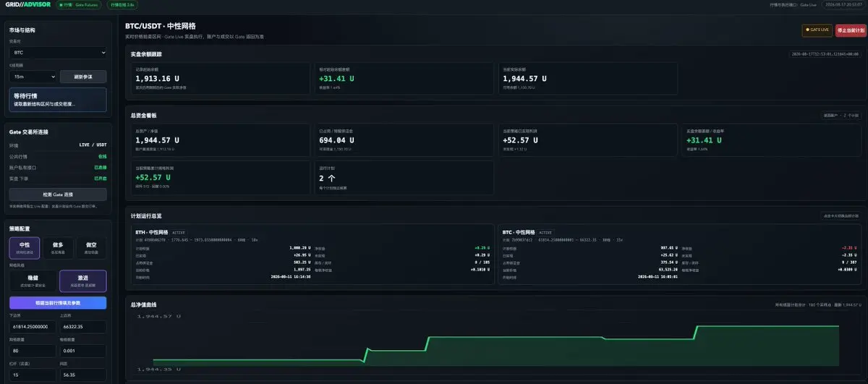Click the plan-switch hint badge in plan overview
Image resolution: width=868 pixels, height=384 pixels.
840,216
